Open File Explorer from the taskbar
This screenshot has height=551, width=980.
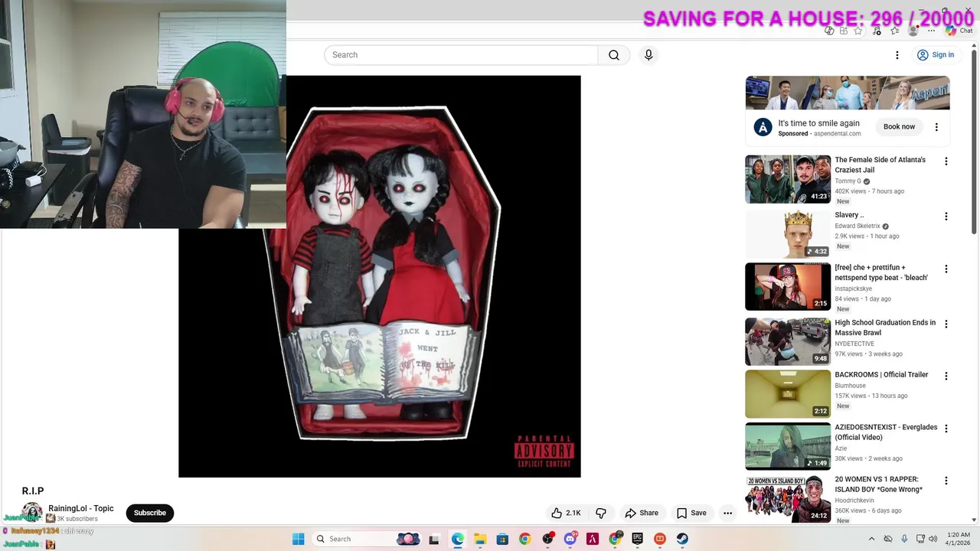pos(479,539)
